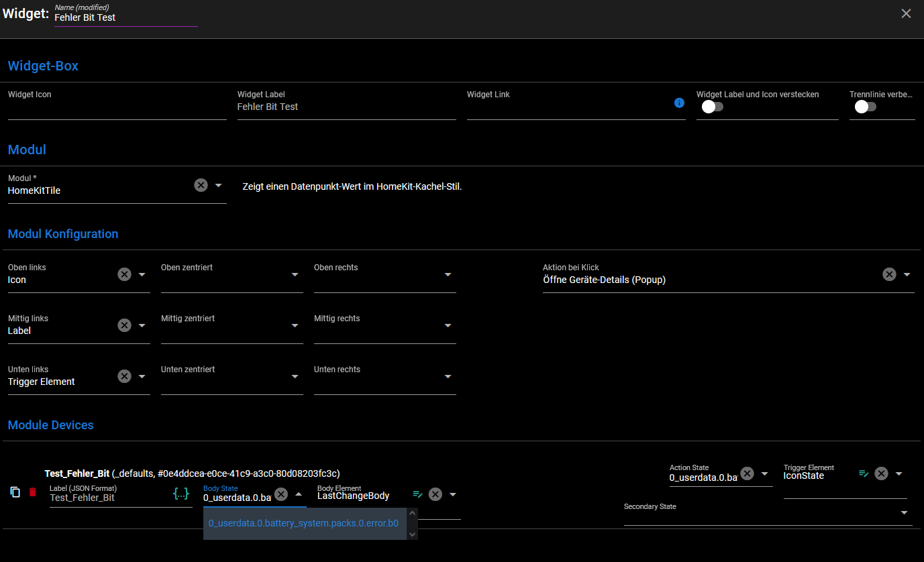Open the Trigger Element dropdown arrow
924x562 pixels.
point(899,473)
